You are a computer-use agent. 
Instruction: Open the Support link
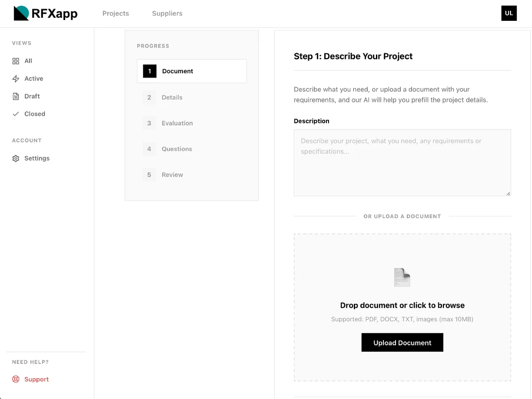pos(36,379)
